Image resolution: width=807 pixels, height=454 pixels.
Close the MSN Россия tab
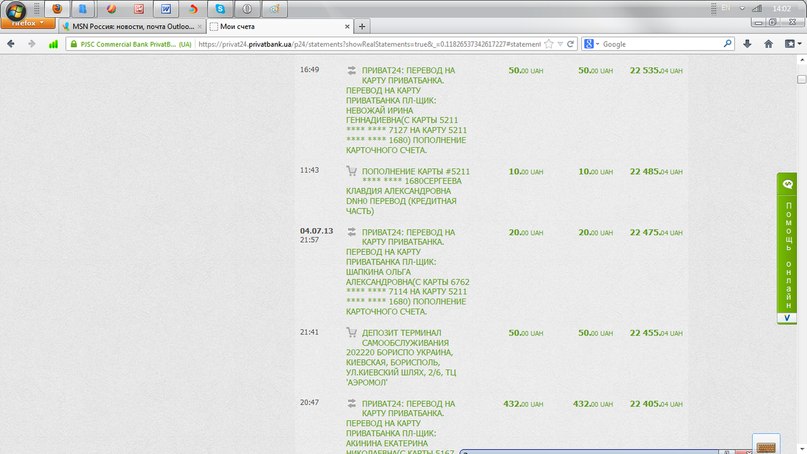pyautogui.click(x=200, y=26)
